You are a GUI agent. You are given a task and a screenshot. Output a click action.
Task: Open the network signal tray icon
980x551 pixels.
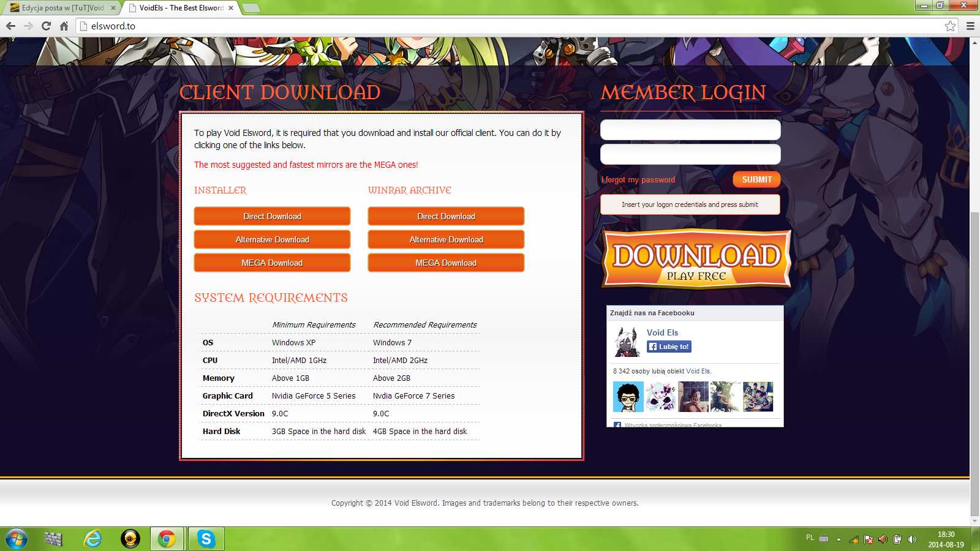854,539
